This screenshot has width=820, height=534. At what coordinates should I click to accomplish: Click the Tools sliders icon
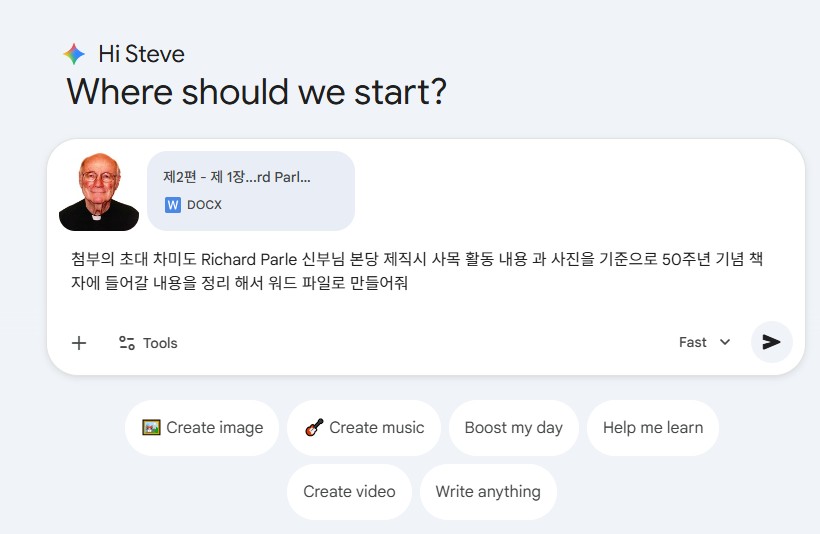click(127, 343)
